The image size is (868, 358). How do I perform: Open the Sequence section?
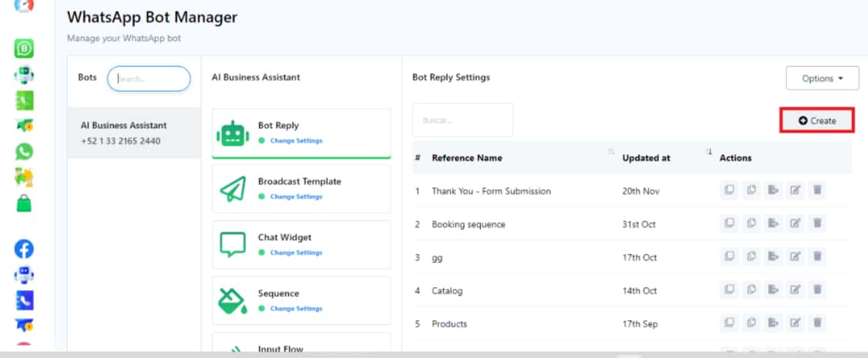[x=301, y=300]
